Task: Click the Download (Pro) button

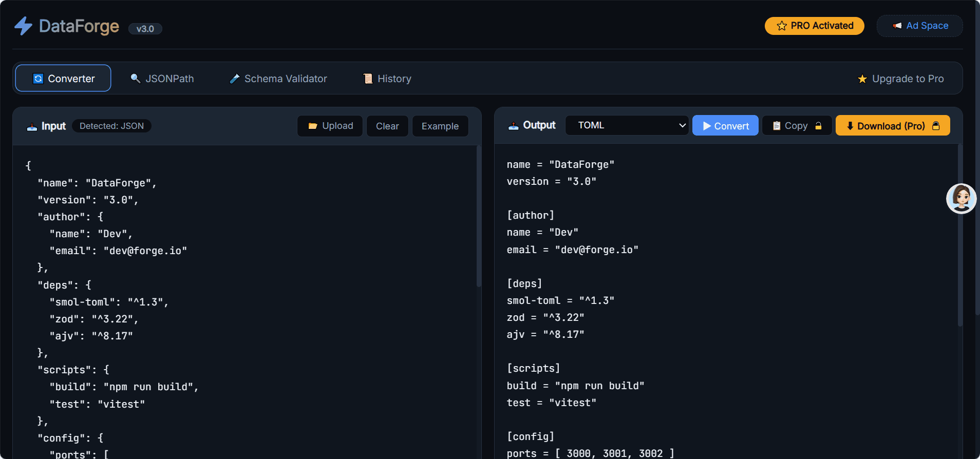Action: click(893, 125)
